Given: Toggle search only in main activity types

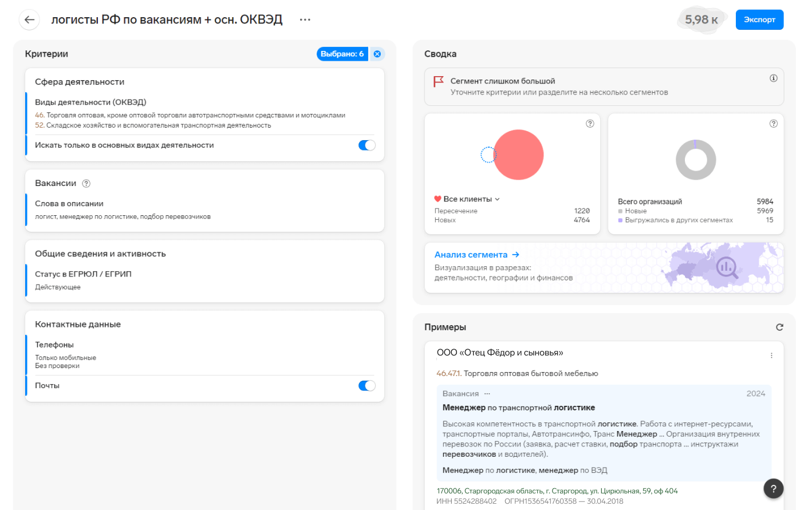Looking at the screenshot, I should (367, 145).
